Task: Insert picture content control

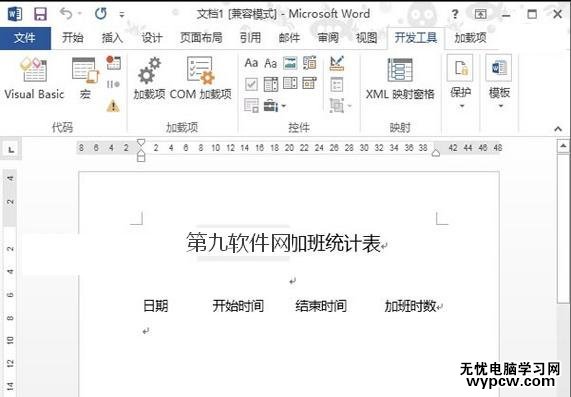Action: tap(290, 63)
